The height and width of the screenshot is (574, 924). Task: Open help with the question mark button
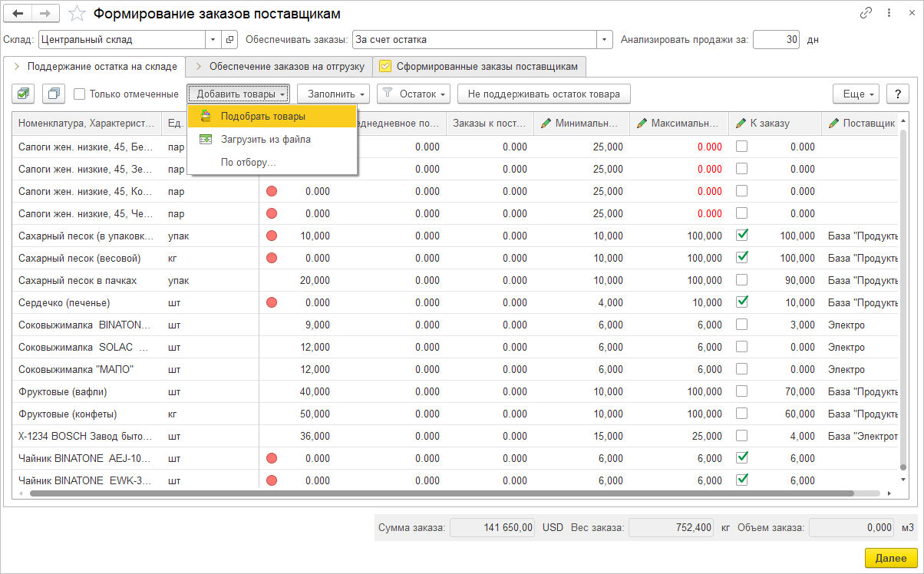pyautogui.click(x=897, y=94)
